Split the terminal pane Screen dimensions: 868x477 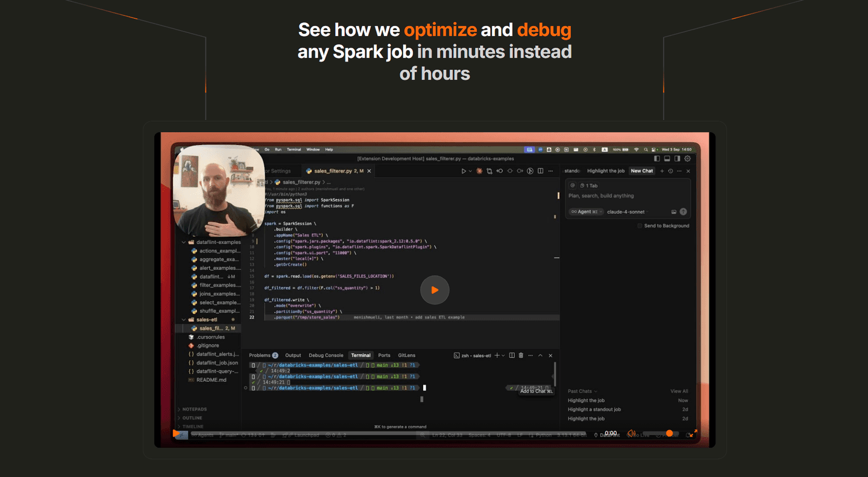(x=512, y=355)
